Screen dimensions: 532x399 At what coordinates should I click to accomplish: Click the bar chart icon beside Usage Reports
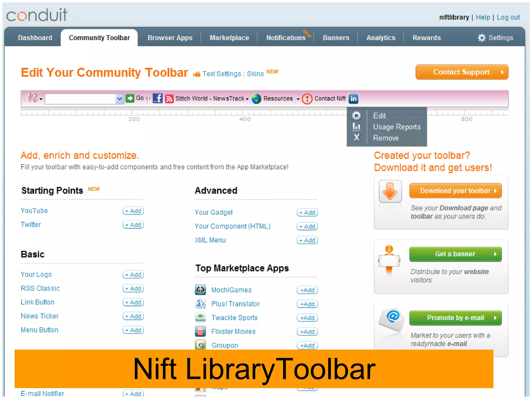(356, 127)
